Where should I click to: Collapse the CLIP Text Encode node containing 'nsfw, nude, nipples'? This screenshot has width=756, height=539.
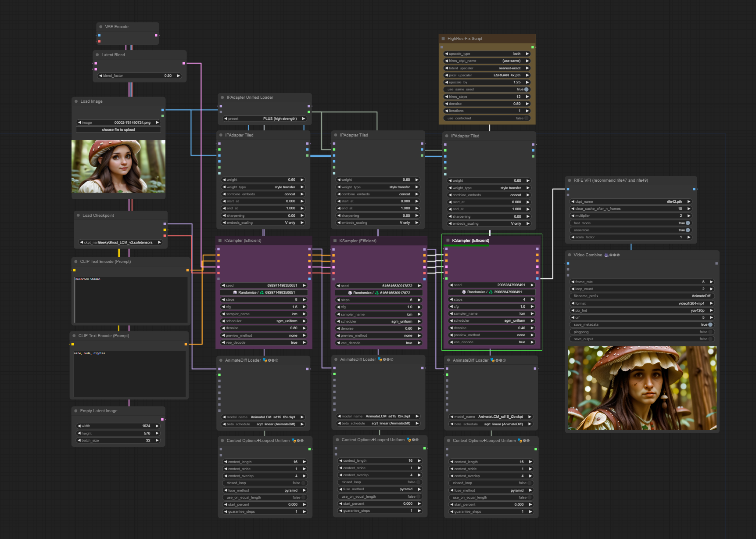click(x=74, y=336)
